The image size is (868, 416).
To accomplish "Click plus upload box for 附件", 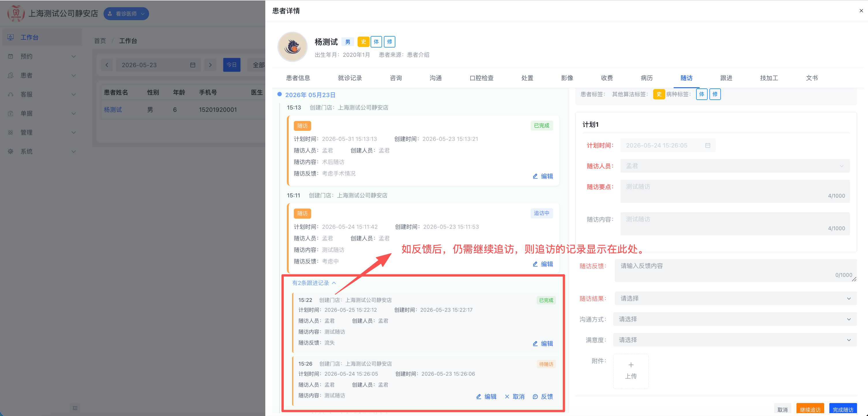I will click(x=631, y=371).
